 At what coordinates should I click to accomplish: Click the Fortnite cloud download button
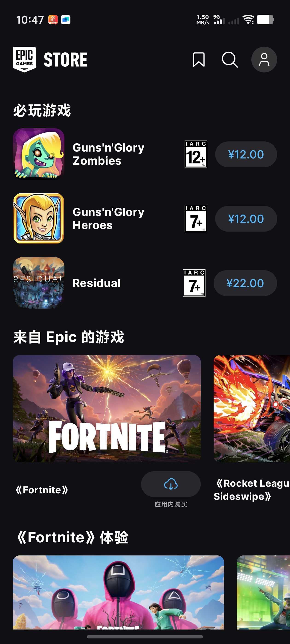(171, 484)
